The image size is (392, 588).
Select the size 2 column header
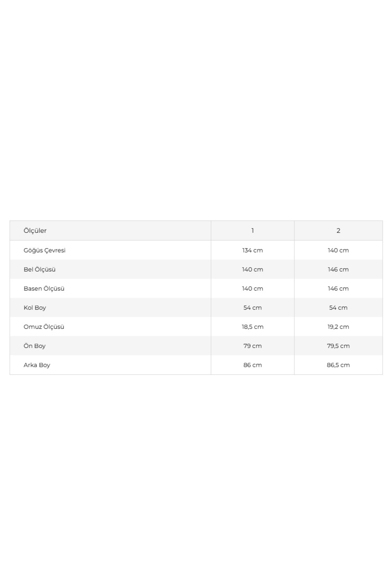338,231
